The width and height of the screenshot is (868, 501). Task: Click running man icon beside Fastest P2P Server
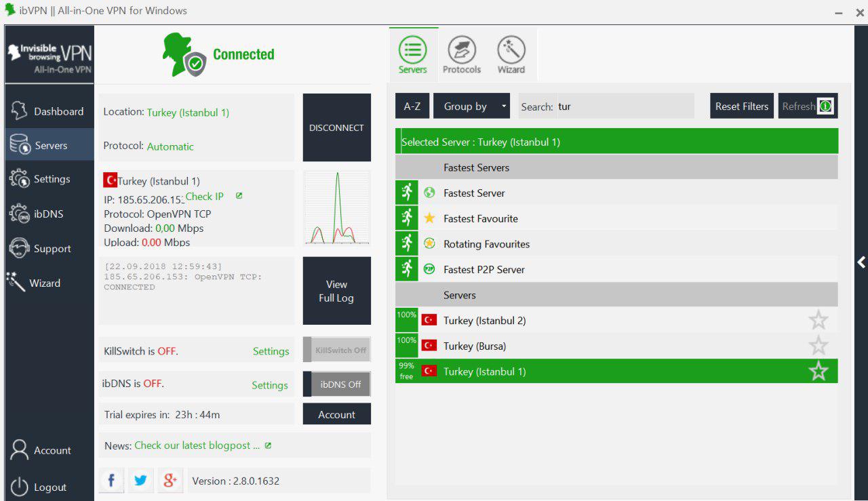(407, 269)
